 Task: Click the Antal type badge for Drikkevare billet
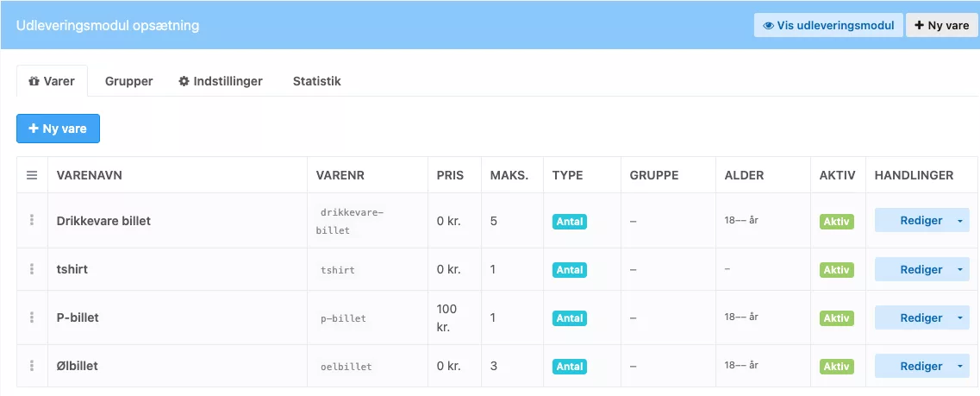coord(570,222)
